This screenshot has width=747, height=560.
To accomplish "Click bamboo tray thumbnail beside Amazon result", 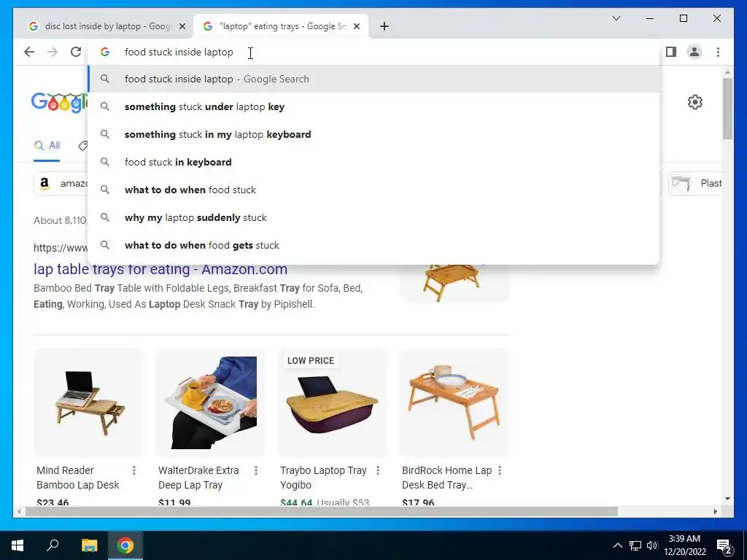I will pos(454,283).
